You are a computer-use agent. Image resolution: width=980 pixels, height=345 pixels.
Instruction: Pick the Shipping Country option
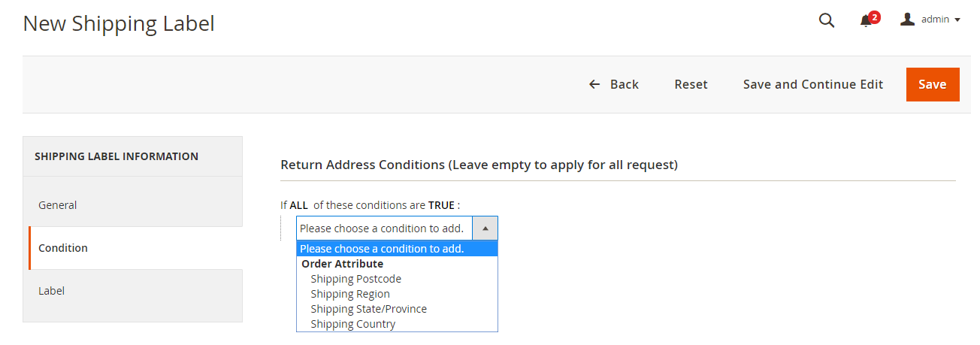(x=352, y=324)
